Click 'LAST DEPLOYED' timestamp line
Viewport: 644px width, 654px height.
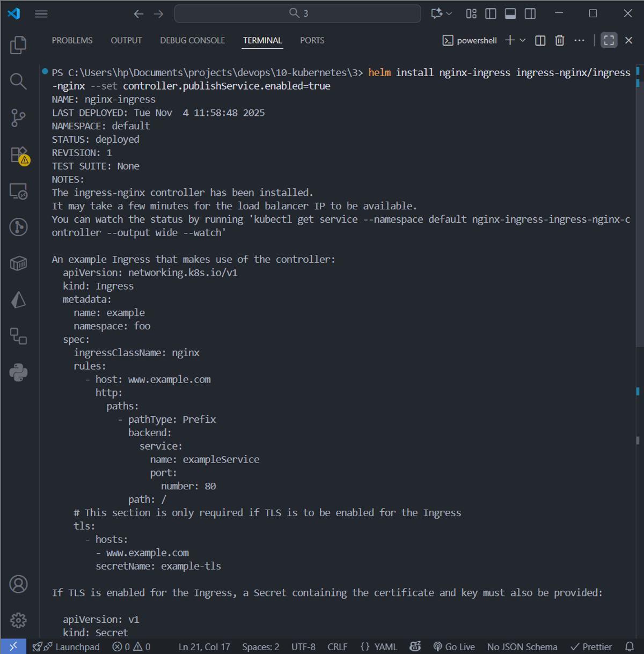pos(158,113)
